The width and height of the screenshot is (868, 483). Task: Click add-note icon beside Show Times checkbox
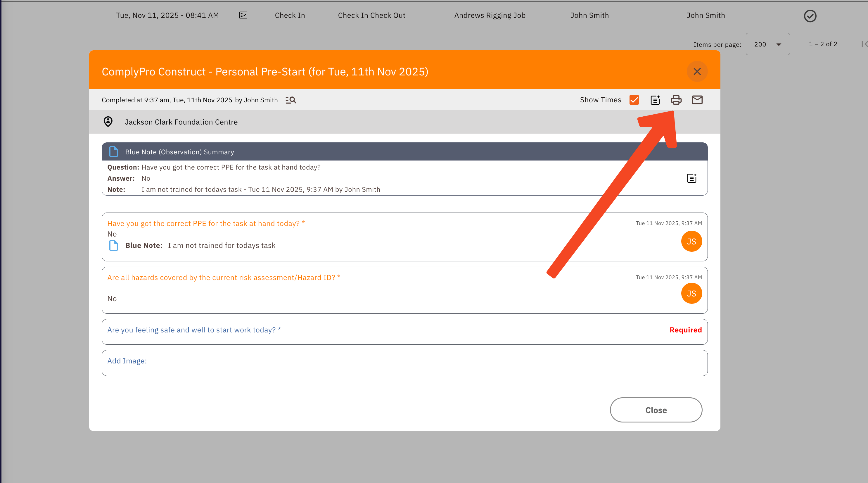point(655,100)
